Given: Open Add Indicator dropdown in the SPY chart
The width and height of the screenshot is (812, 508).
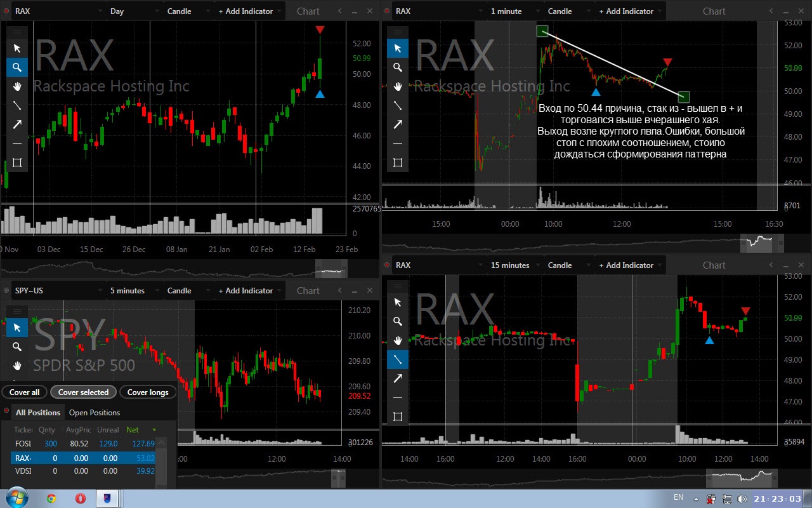Looking at the screenshot, I should 250,290.
